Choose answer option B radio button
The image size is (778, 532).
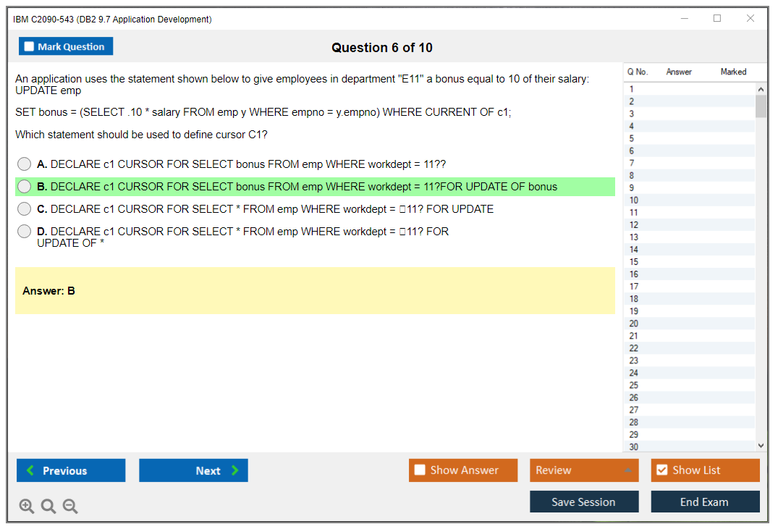25,187
